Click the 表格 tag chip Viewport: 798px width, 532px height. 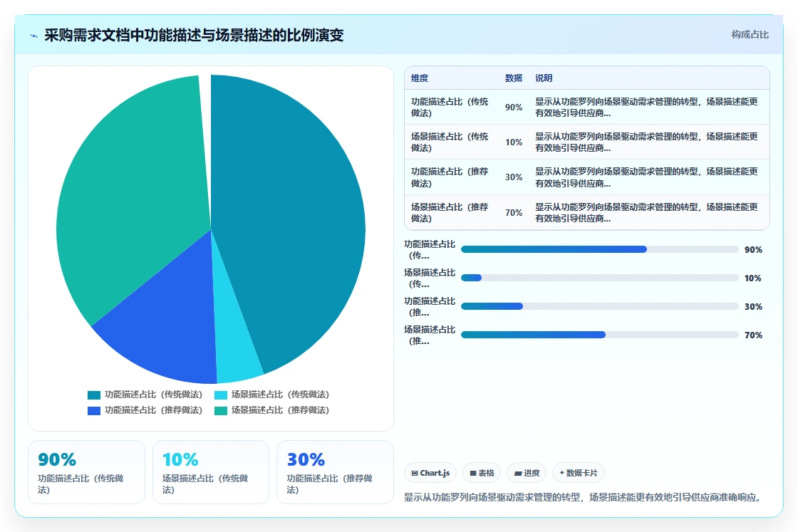482,473
